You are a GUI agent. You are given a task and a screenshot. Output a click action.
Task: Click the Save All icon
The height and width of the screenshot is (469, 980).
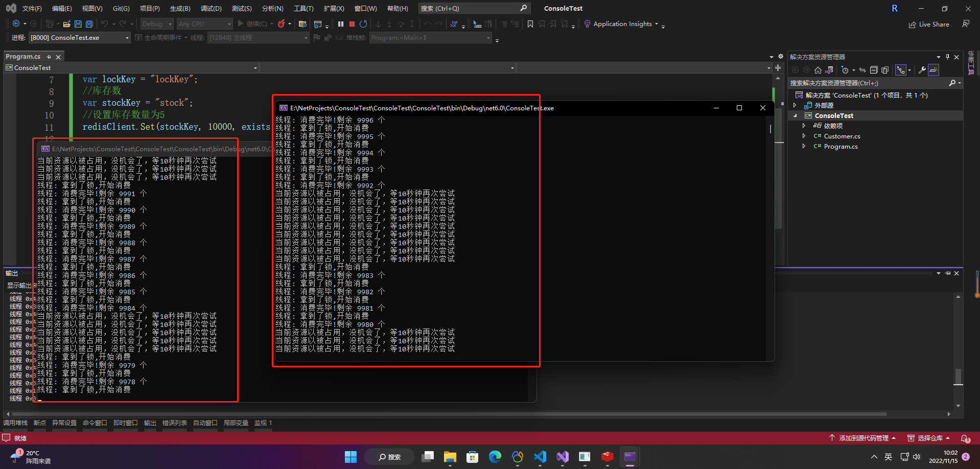click(x=89, y=24)
